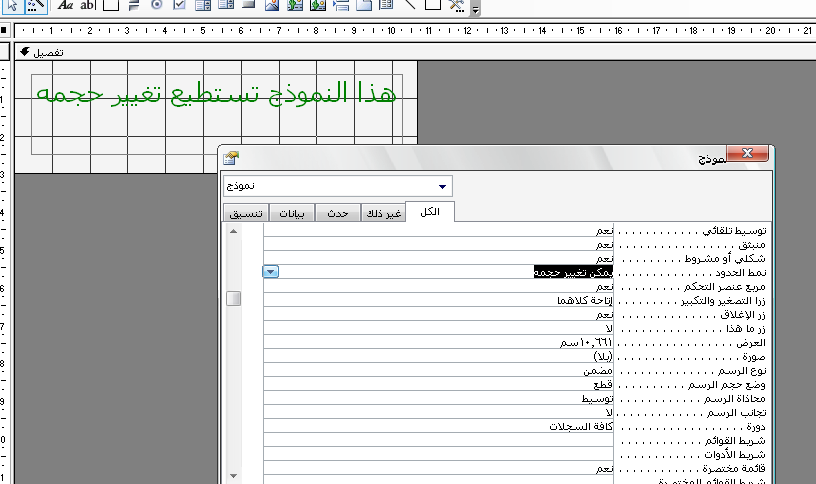Switch to the تنسيق tab
This screenshot has height=484, width=816.
pyautogui.click(x=246, y=214)
